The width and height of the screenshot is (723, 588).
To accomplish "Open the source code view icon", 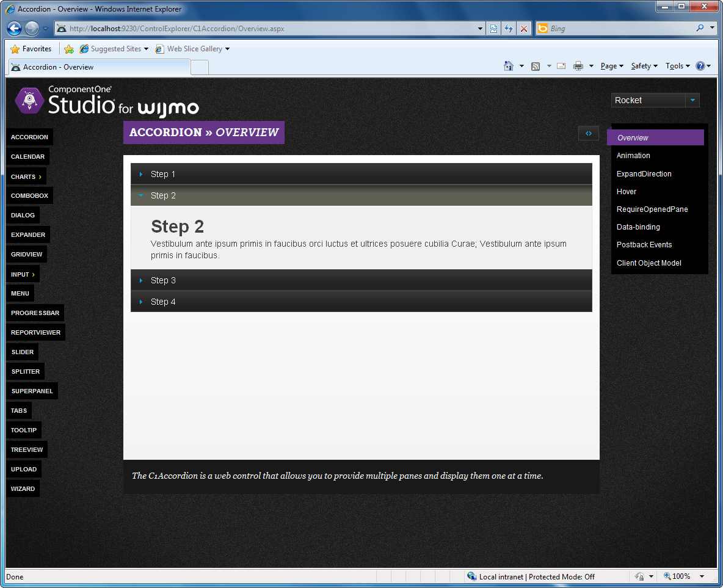I will tap(588, 133).
